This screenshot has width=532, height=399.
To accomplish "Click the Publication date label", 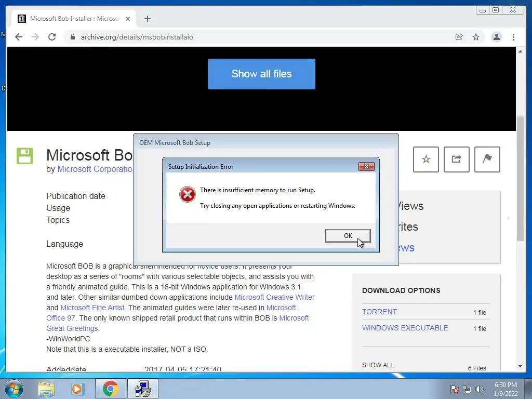I will point(76,196).
